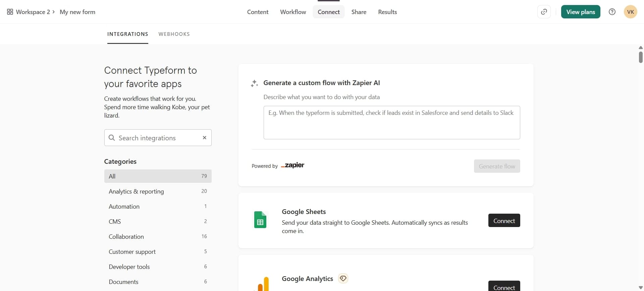The height and width of the screenshot is (291, 644).
Task: Filter by Developer tools category
Action: 158,267
